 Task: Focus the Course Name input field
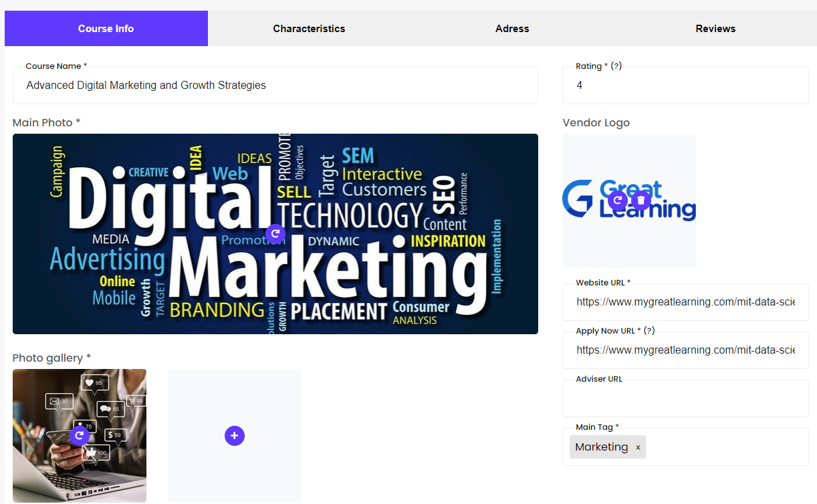(275, 86)
